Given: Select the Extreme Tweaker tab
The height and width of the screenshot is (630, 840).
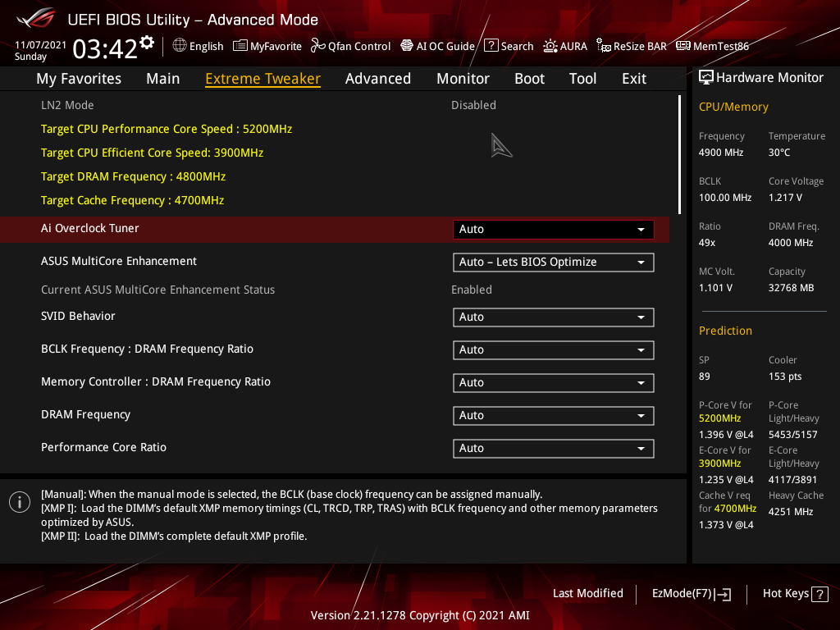Looking at the screenshot, I should click(263, 79).
